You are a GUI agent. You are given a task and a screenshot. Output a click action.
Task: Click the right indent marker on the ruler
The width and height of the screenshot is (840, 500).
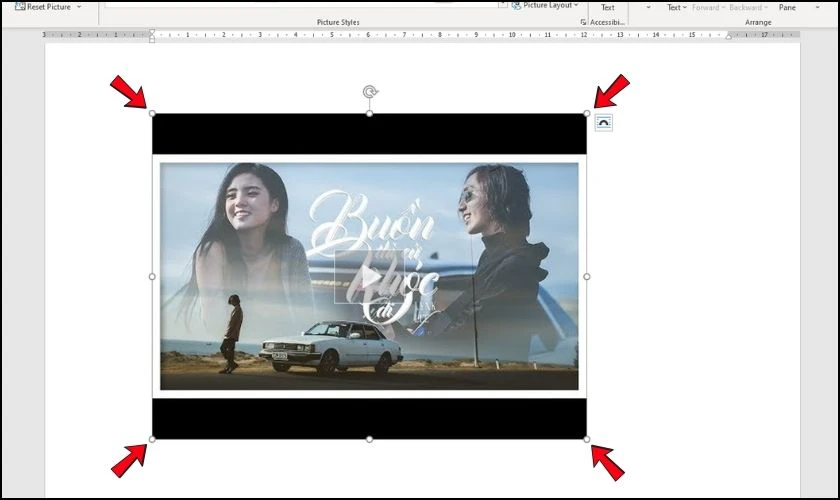(x=729, y=36)
